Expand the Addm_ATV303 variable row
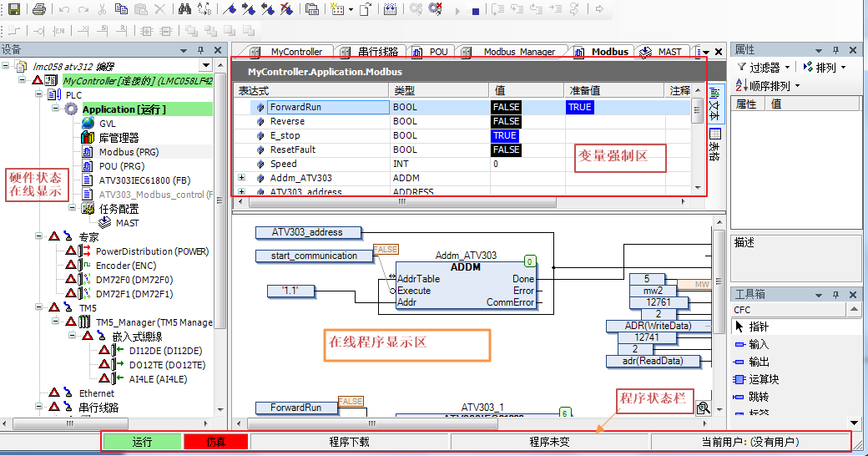The height and width of the screenshot is (456, 868). [242, 178]
